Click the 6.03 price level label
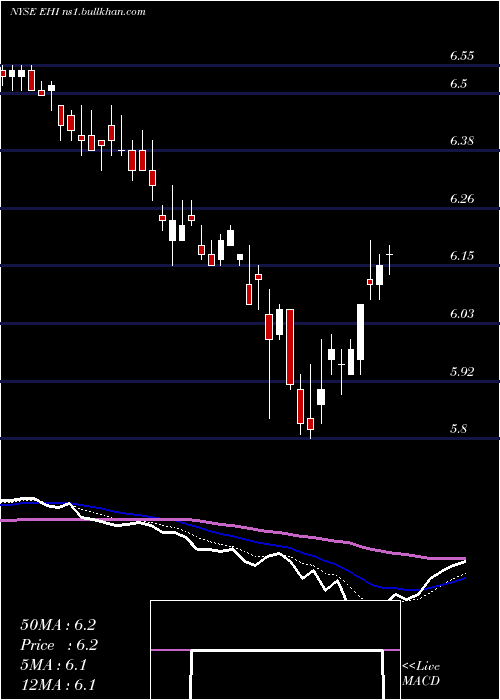The height and width of the screenshot is (700, 500). click(x=462, y=314)
